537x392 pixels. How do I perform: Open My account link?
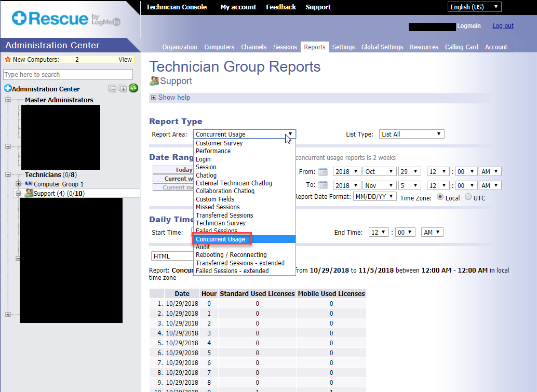coord(238,7)
